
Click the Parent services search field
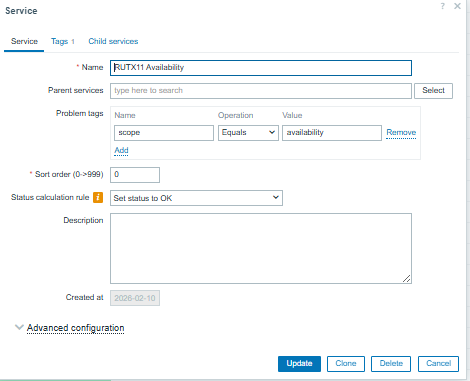[261, 91]
